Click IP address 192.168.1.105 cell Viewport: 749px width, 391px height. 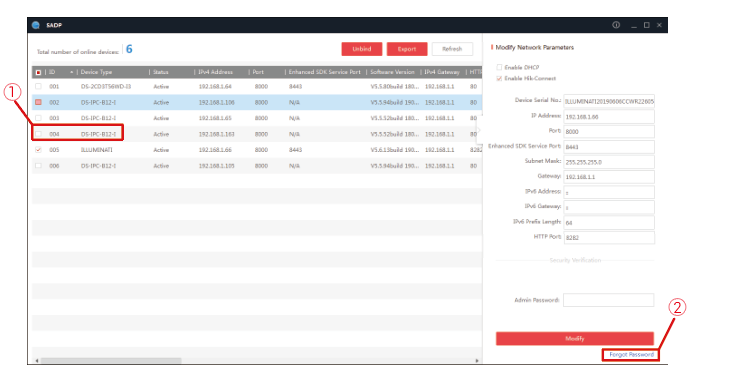216,166
